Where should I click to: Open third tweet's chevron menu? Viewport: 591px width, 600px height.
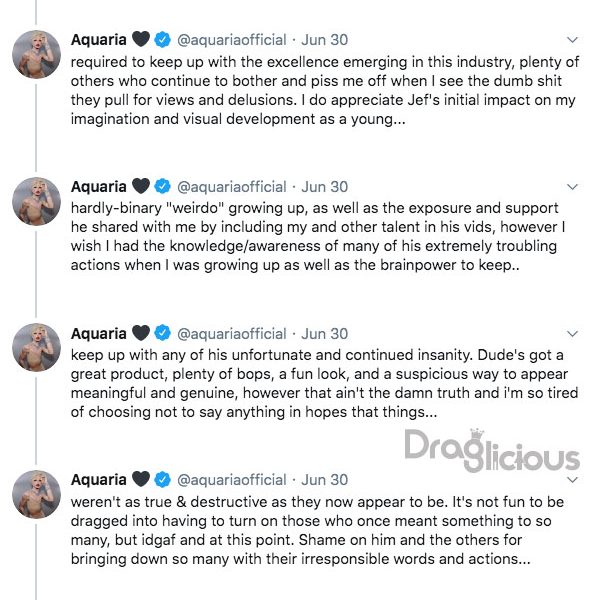[x=572, y=334]
